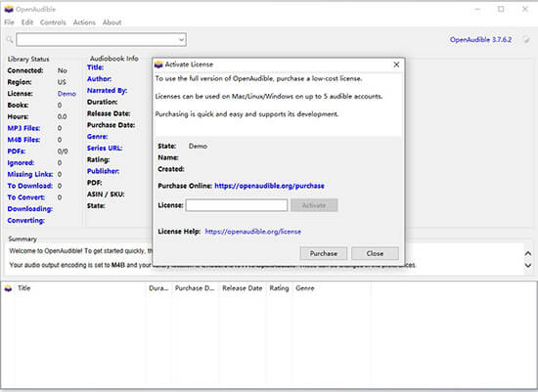Click the icon beside the version label
This screenshot has width=538, height=392.
526,39
